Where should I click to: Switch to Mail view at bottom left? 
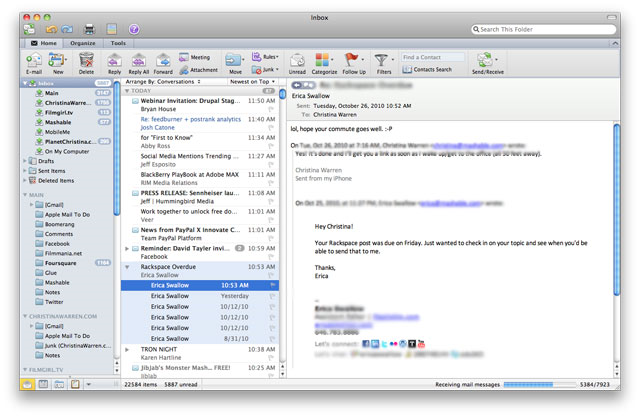(x=27, y=384)
